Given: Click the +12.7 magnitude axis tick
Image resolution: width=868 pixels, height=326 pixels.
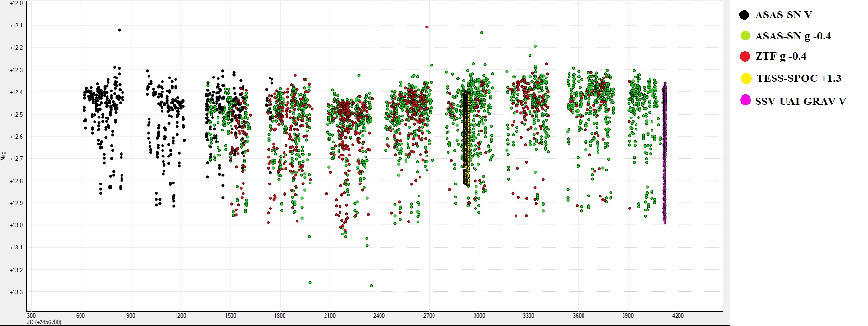Looking at the screenshot, I should 16,159.
